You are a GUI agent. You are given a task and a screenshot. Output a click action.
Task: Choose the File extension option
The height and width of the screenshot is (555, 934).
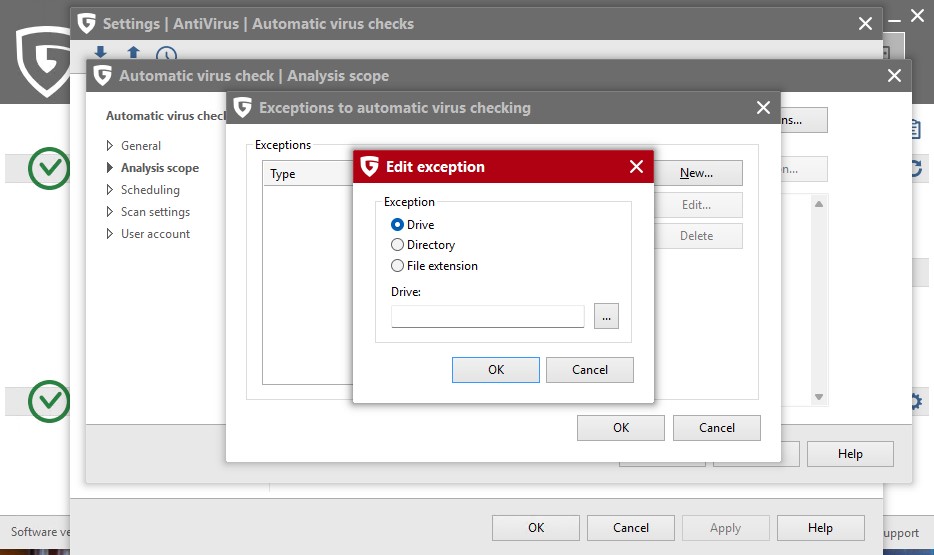coord(397,266)
